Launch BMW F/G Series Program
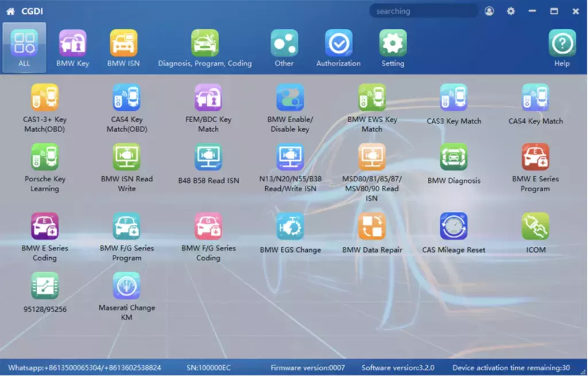 [127, 226]
